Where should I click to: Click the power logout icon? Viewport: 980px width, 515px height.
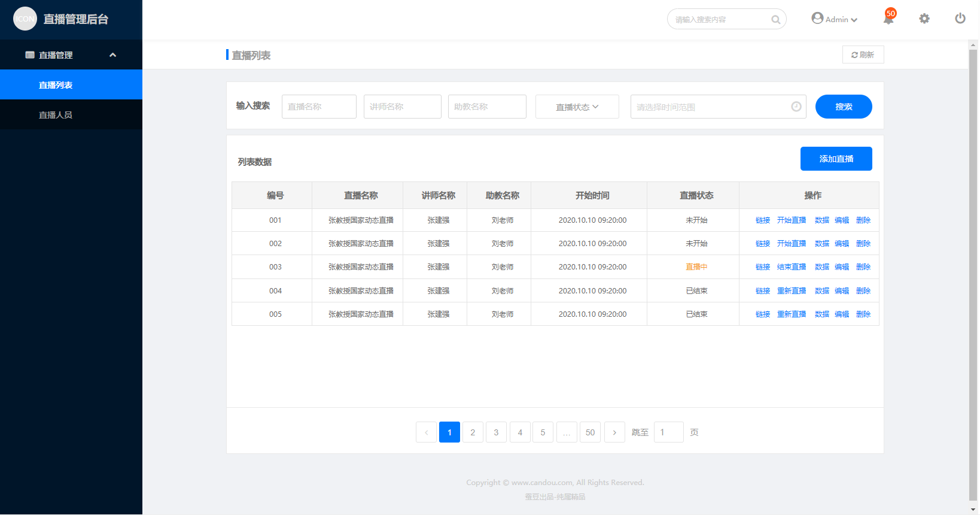tap(960, 19)
